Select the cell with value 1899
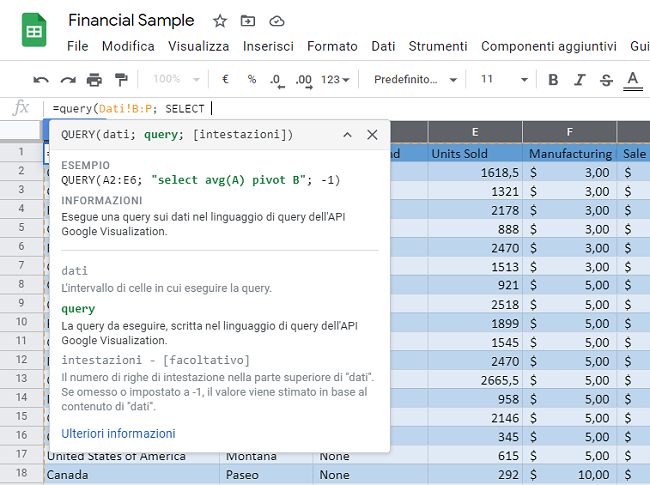 475,323
